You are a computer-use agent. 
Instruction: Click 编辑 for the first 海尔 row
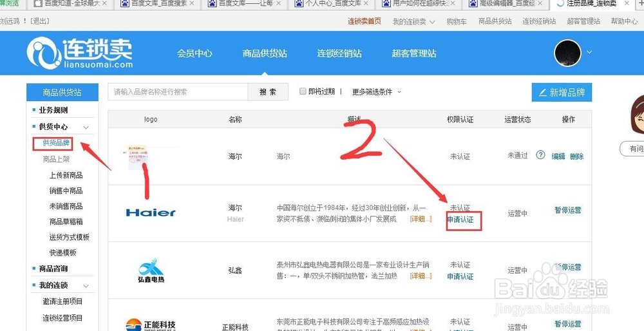558,156
